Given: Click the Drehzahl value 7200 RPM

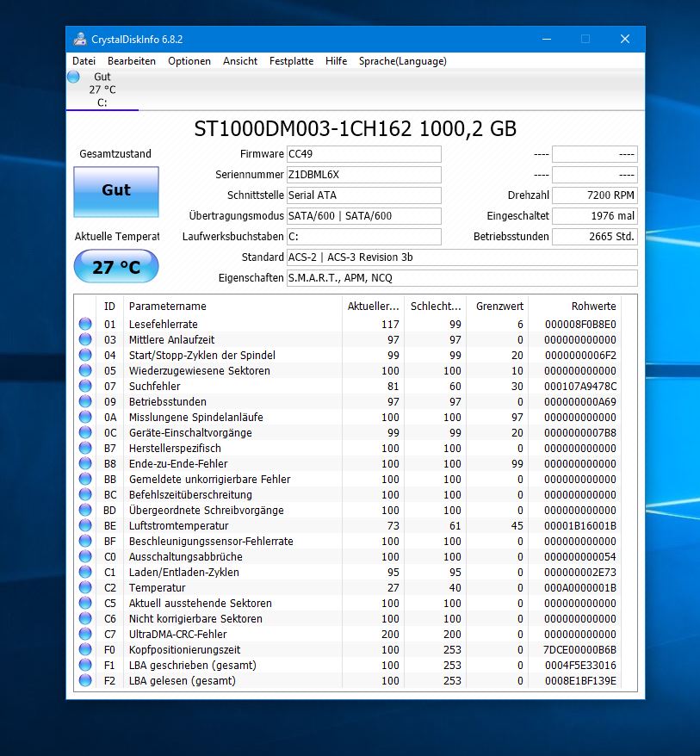Looking at the screenshot, I should point(595,195).
